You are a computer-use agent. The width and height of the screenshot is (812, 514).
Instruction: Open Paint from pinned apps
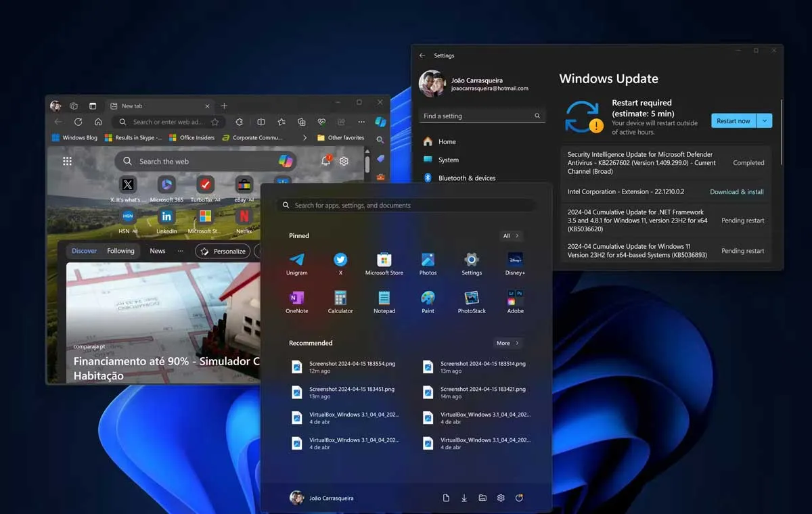pyautogui.click(x=428, y=298)
